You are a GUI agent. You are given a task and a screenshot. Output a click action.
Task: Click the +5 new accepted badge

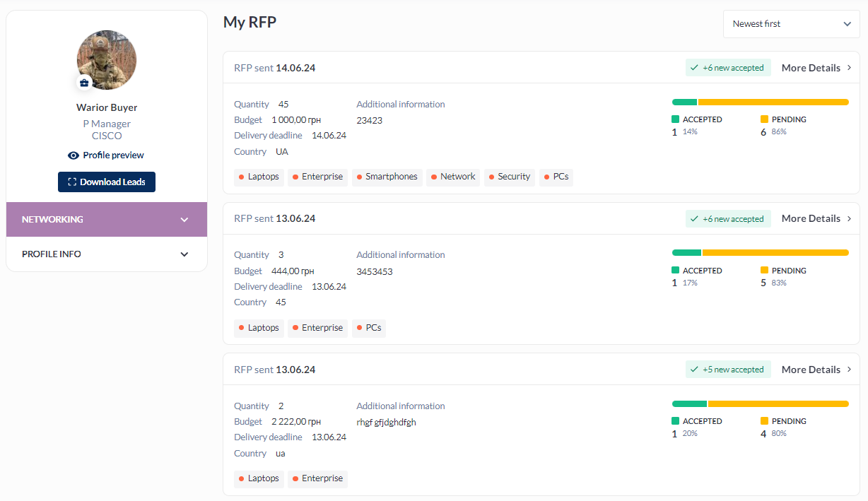(727, 370)
